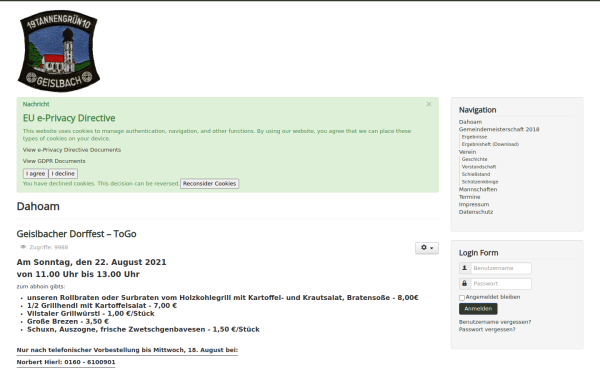The width and height of the screenshot is (600, 375).
Task: Open Passwort vergessen link
Action: coord(487,329)
